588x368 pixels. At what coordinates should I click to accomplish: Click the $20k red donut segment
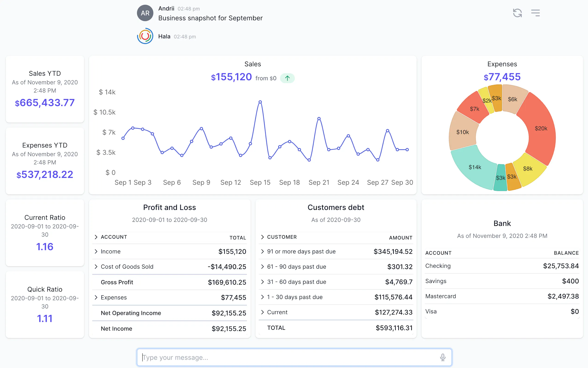pos(541,128)
